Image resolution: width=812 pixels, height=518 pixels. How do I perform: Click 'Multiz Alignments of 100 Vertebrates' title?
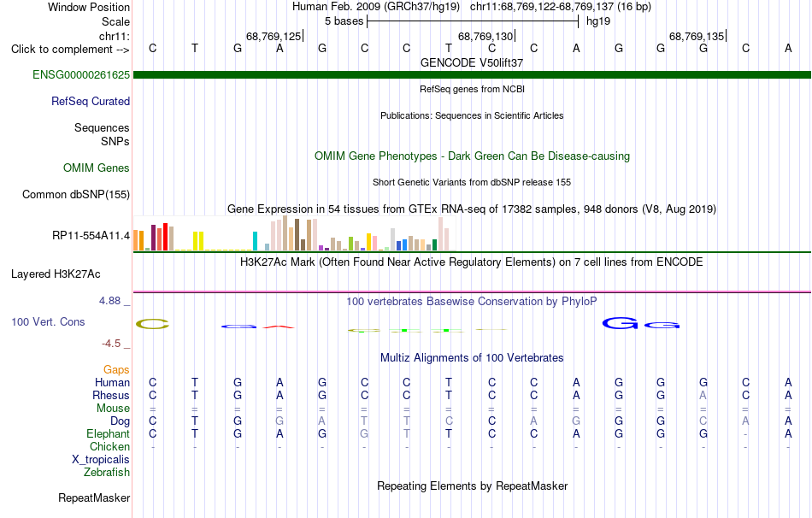point(472,358)
